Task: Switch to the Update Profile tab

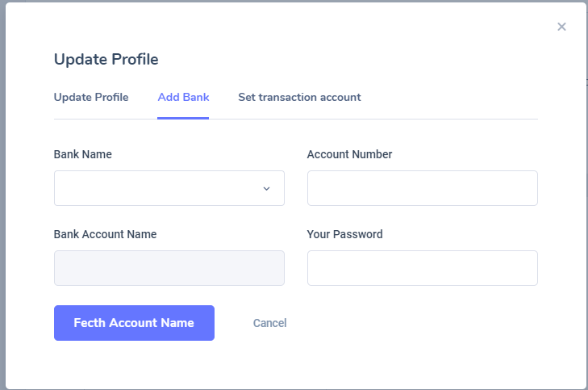Action: 91,97
